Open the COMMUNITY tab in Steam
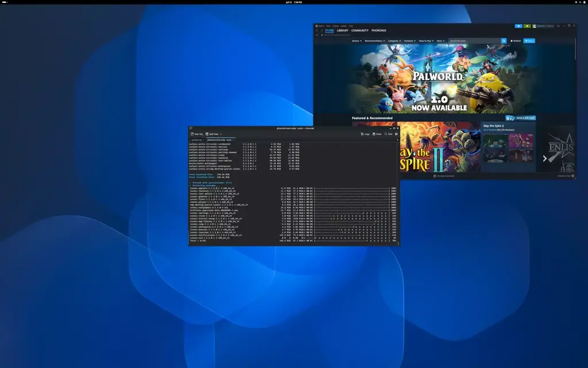 point(360,30)
